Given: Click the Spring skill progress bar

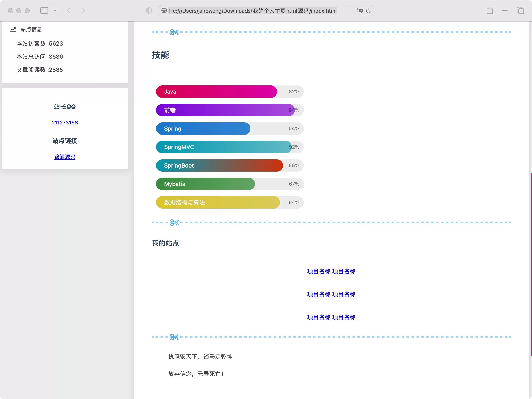Looking at the screenshot, I should [230, 129].
